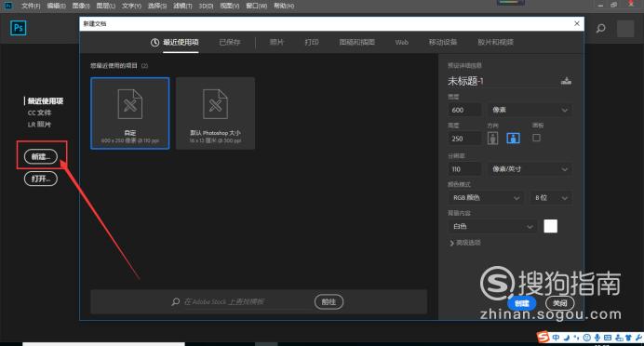Click the Sogou input method S logo
This screenshot has width=644, height=346.
pos(543,337)
